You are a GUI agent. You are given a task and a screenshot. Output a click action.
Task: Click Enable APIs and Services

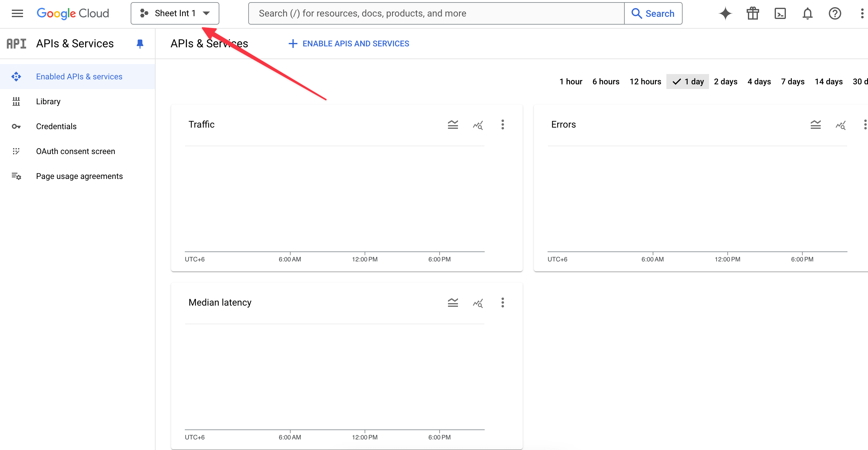click(349, 44)
